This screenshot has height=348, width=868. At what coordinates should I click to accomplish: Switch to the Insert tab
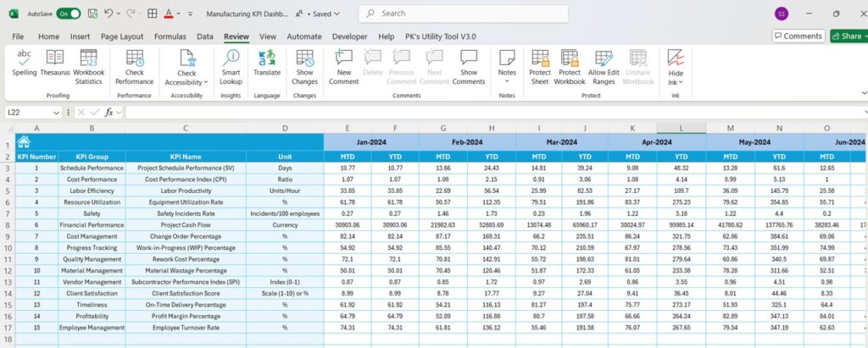(x=81, y=36)
